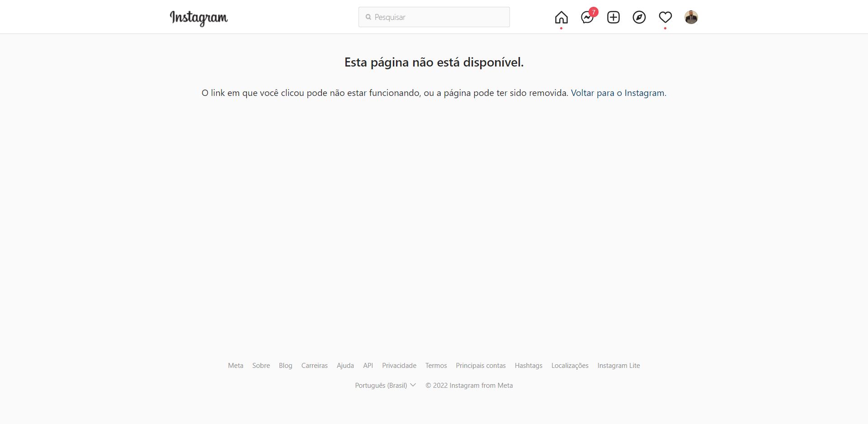868x424 pixels.
Task: Open the Instagram Lite footer link
Action: point(618,366)
